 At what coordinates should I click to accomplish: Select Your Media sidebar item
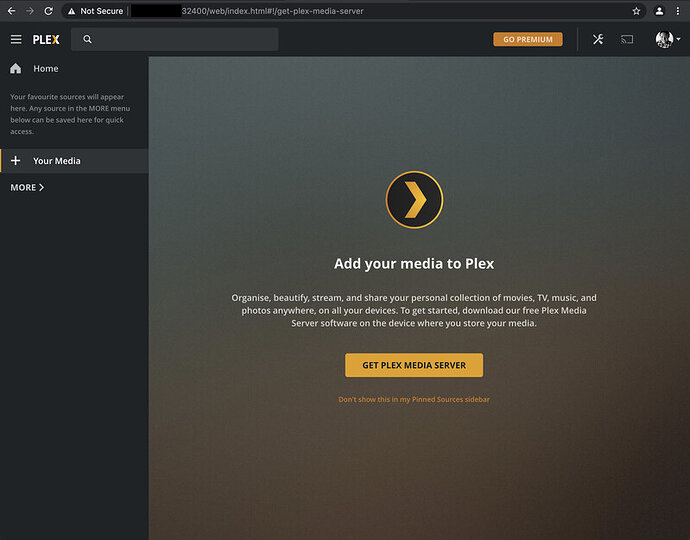click(x=74, y=161)
